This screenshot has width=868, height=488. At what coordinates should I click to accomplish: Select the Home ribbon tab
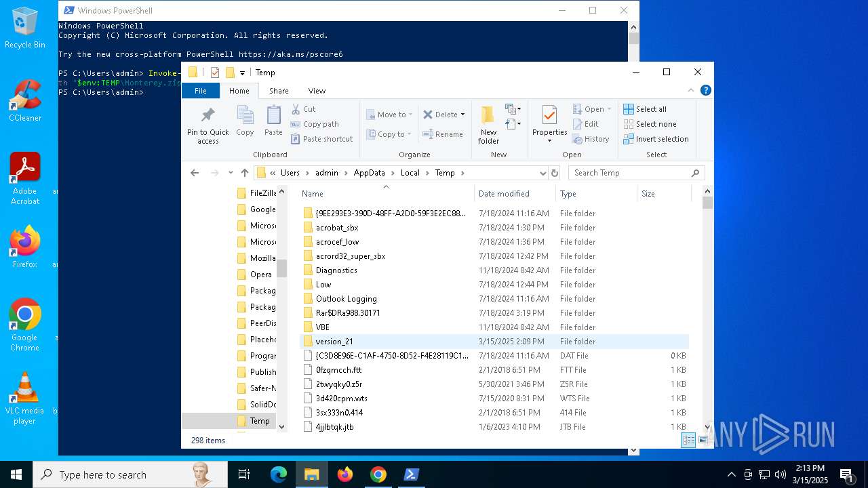[239, 91]
